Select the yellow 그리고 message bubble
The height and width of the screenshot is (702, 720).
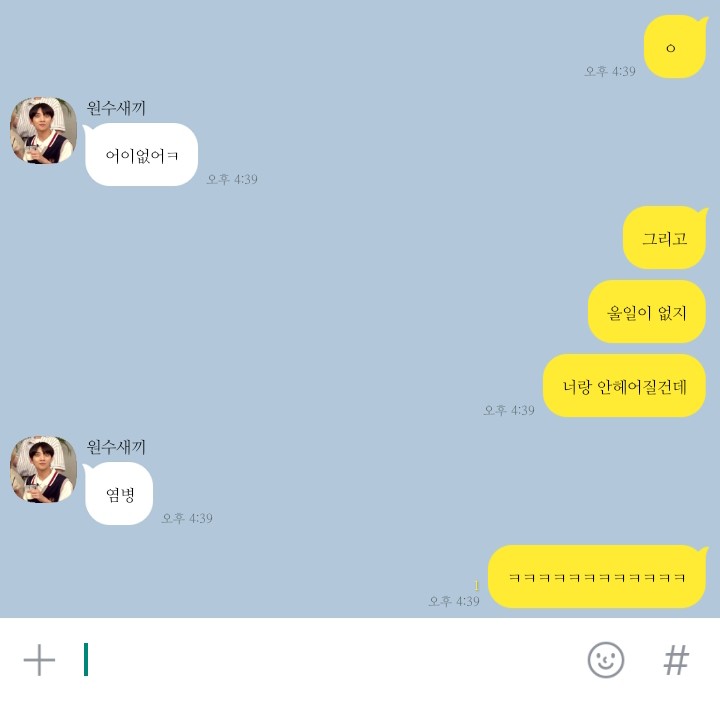point(664,238)
